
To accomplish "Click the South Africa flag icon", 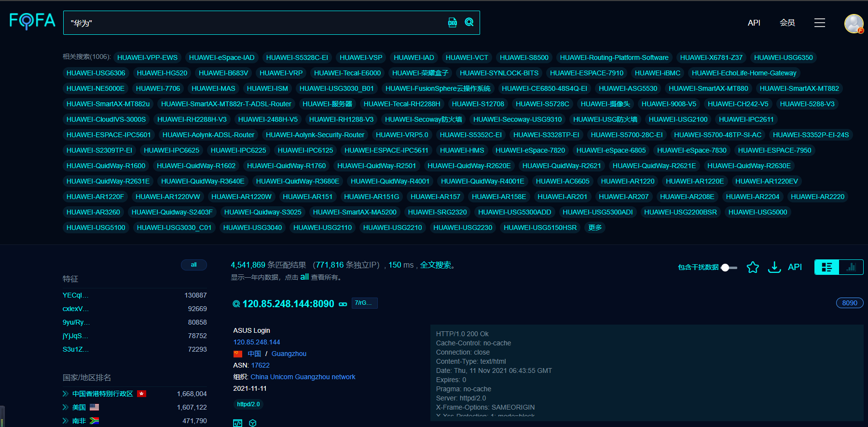I will (94, 421).
